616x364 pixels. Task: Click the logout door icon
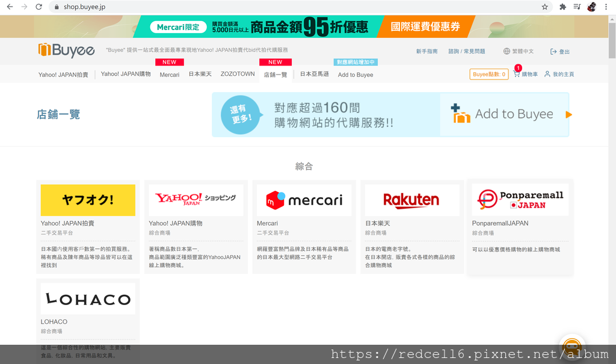pyautogui.click(x=553, y=52)
